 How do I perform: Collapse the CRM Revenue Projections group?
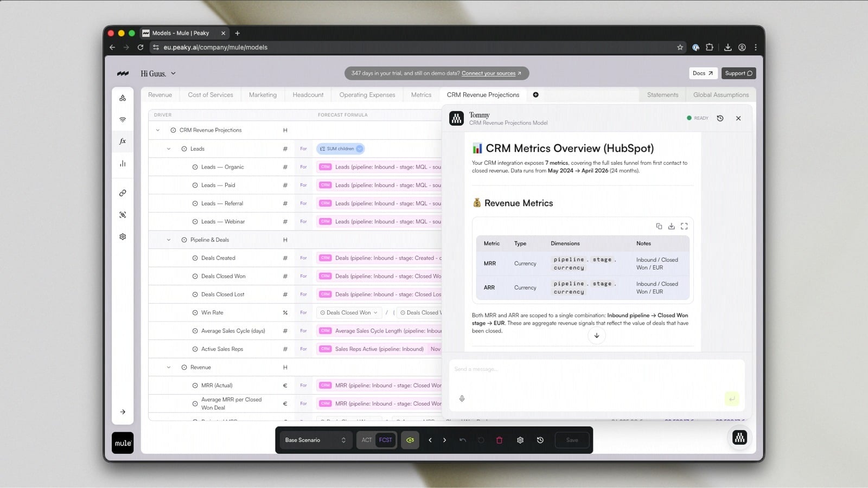(x=158, y=130)
